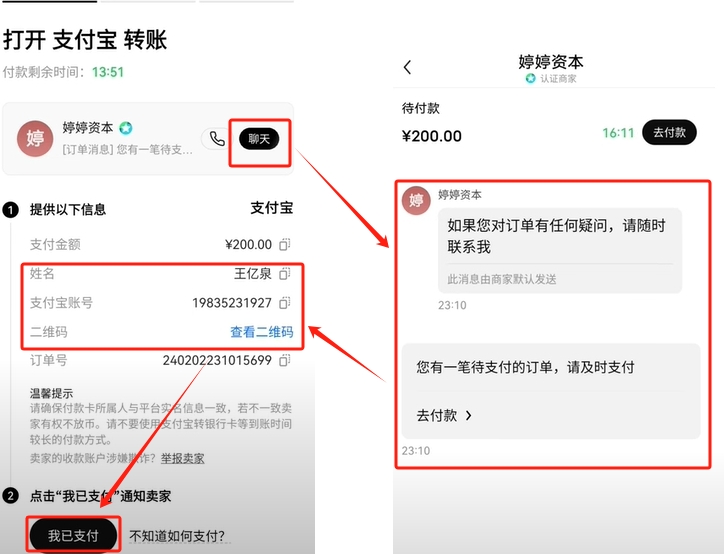725x554 pixels.
Task: Select the remaining time 13:51 text
Action: coord(108,73)
